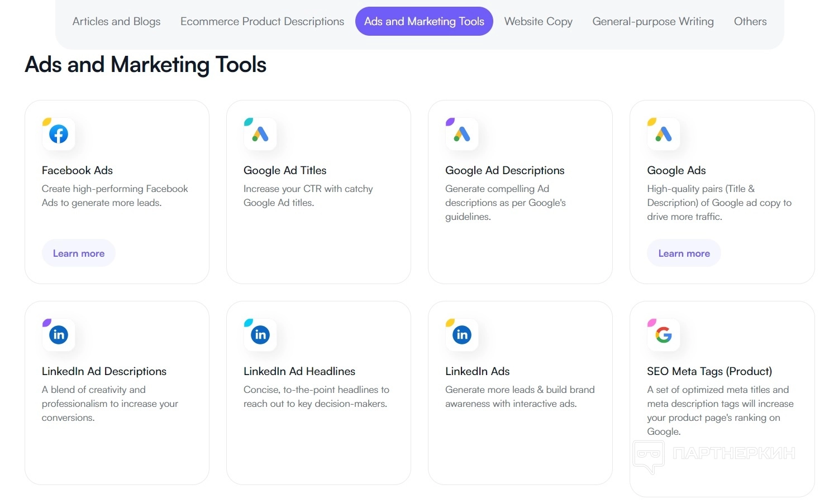The width and height of the screenshot is (824, 504).
Task: Go to the General-purpose Writing tab
Action: pyautogui.click(x=653, y=21)
